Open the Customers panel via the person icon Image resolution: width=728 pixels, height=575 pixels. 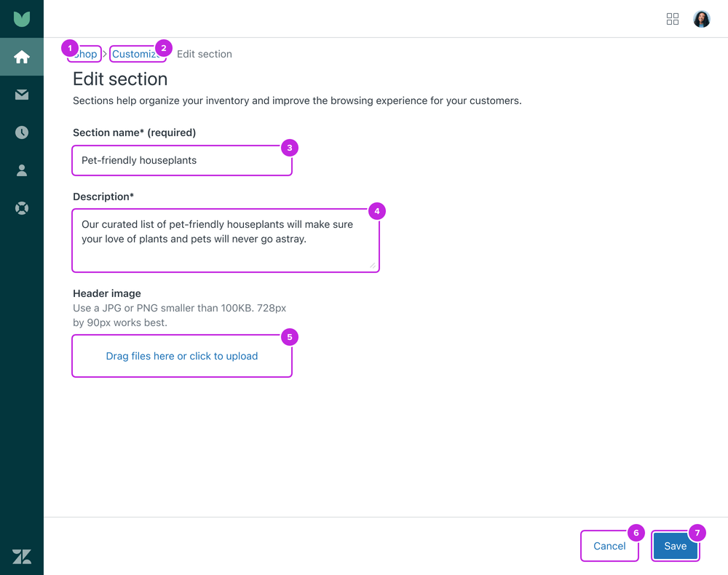coord(22,170)
